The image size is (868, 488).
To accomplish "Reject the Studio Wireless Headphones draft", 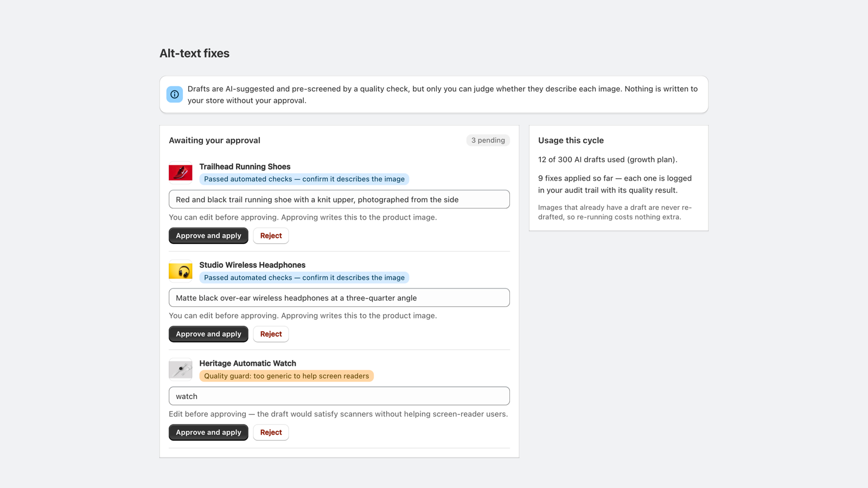I will pyautogui.click(x=271, y=334).
